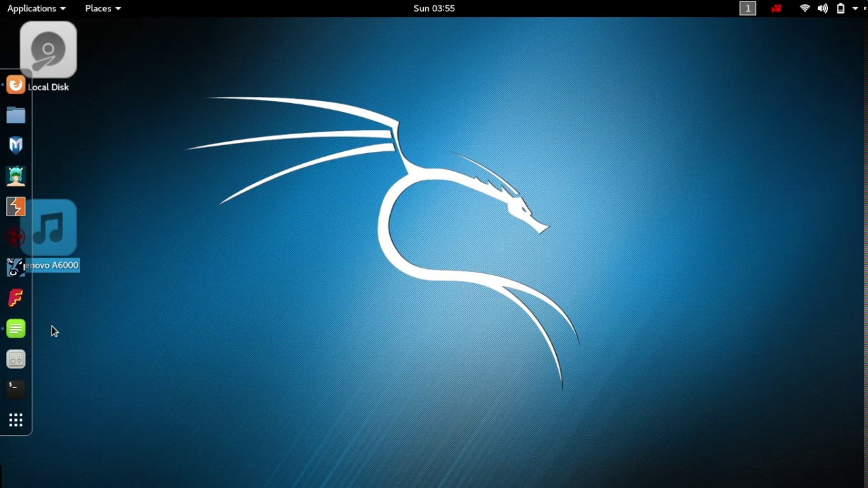The image size is (868, 488).
Task: Open Burp Suite icon in dock
Action: [x=16, y=206]
